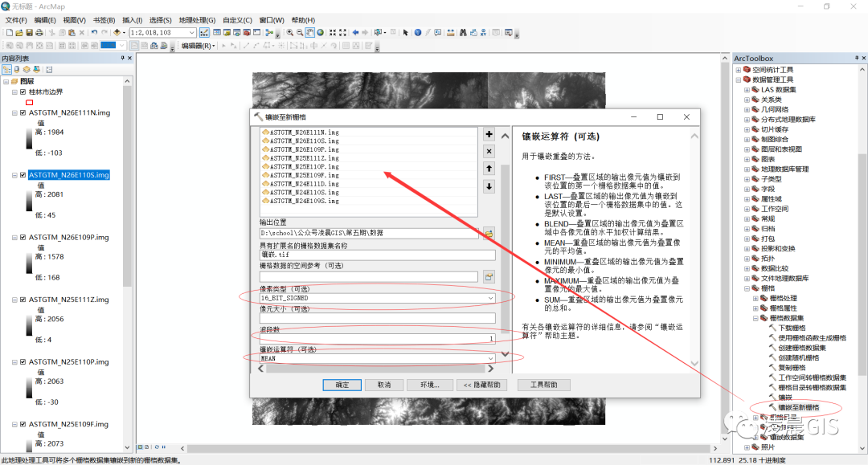Move selected raster down in list
Image resolution: width=868 pixels, height=465 pixels.
pos(489,186)
